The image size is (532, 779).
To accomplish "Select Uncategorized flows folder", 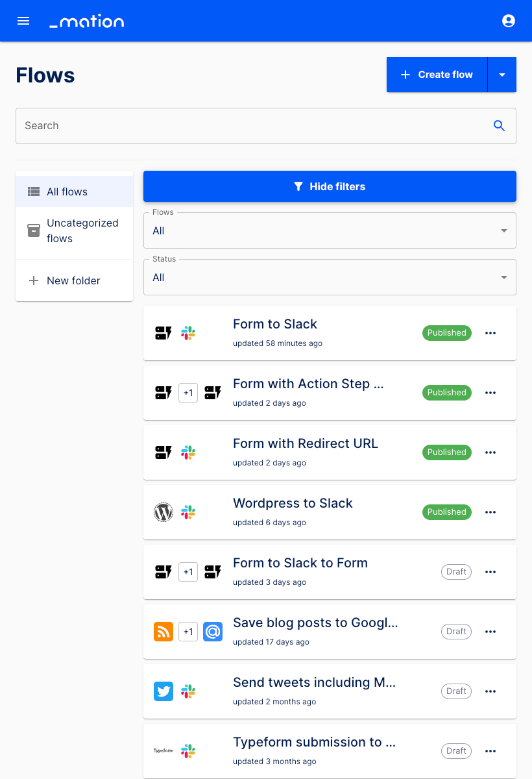I will (82, 231).
